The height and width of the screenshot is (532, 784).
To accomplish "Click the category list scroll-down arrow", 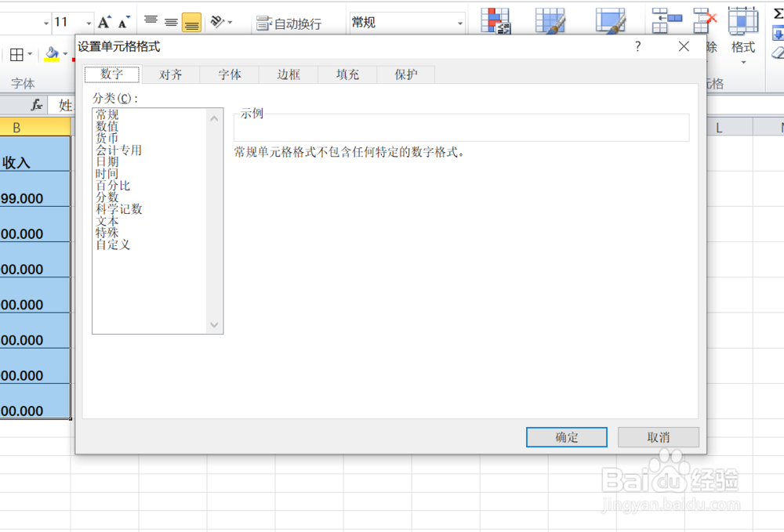I will pyautogui.click(x=214, y=324).
